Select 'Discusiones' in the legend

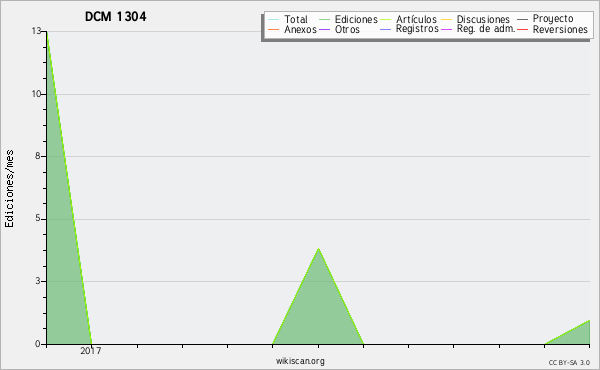click(x=483, y=20)
